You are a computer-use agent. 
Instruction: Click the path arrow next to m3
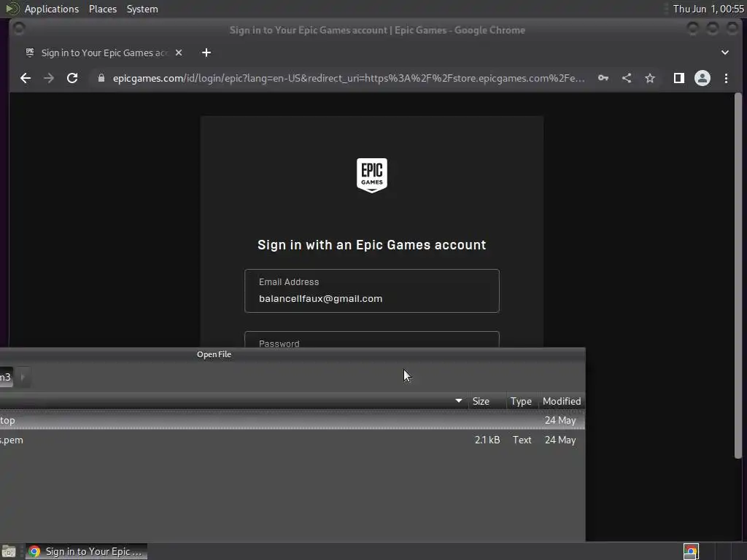(23, 377)
